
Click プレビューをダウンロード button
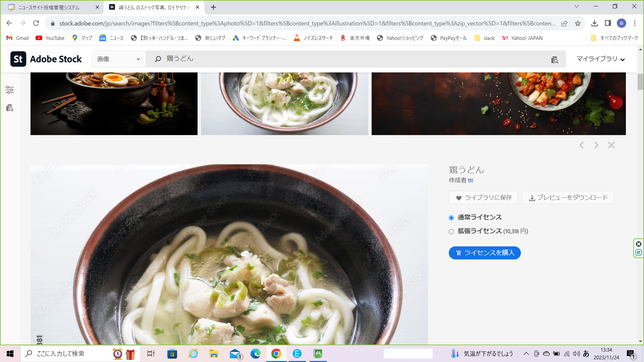pos(568,197)
